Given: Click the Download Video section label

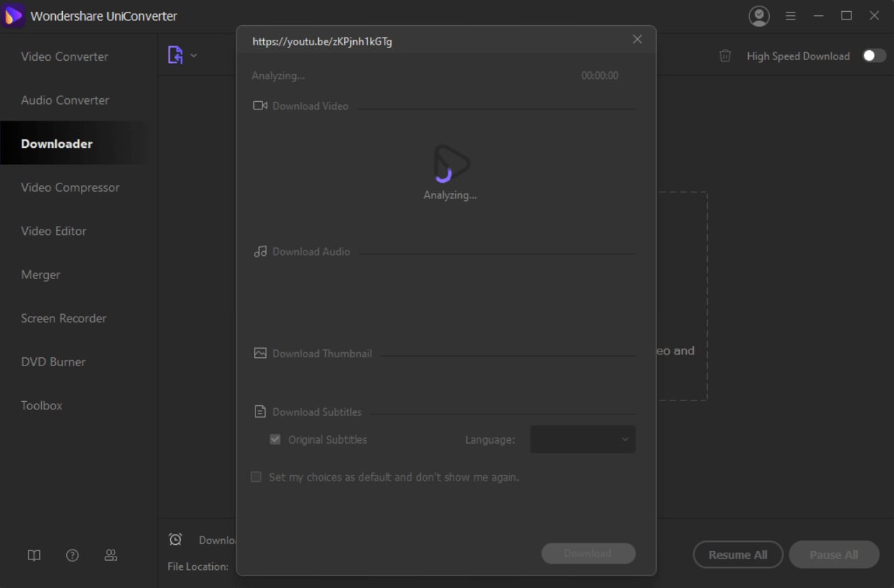Looking at the screenshot, I should click(311, 106).
